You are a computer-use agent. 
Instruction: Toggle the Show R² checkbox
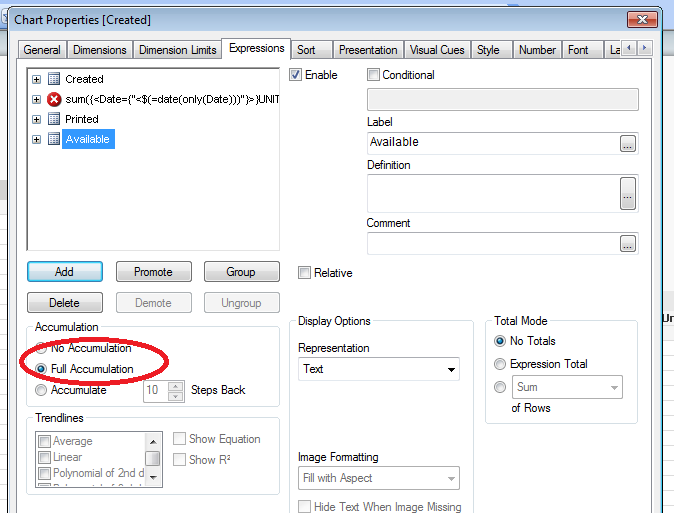[x=179, y=460]
